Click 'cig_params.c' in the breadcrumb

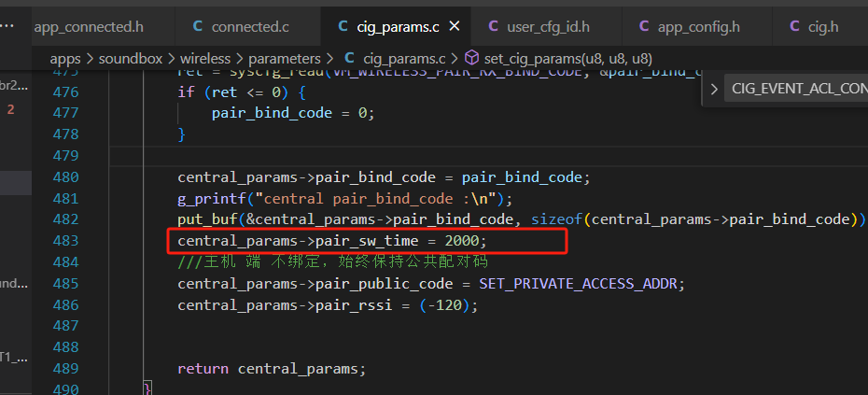point(405,59)
